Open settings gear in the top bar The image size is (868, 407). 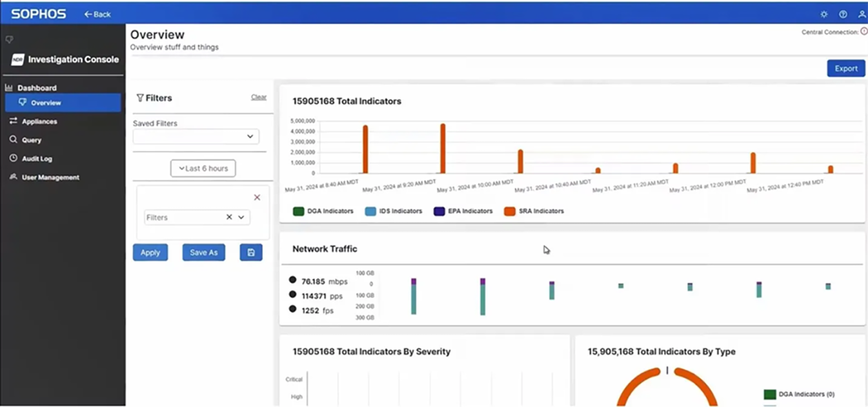coord(825,14)
